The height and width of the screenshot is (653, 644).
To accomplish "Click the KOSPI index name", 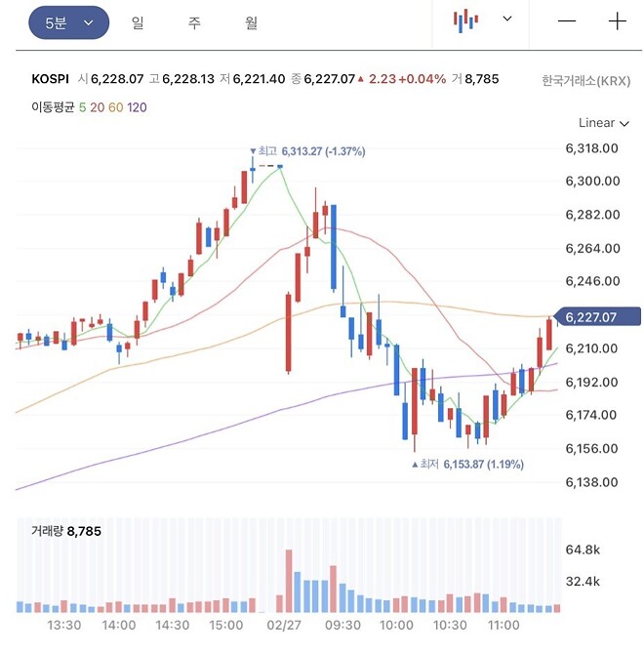I will coord(50,79).
